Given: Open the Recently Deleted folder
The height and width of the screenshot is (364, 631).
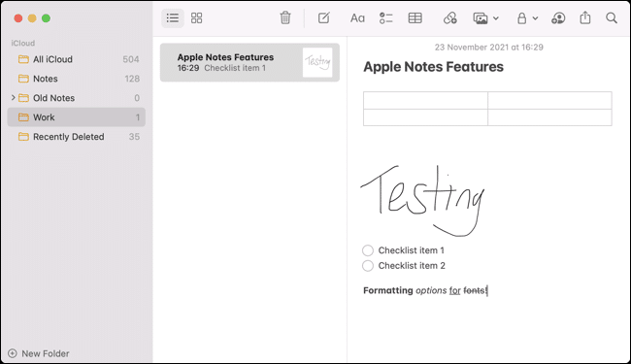Looking at the screenshot, I should [x=77, y=137].
